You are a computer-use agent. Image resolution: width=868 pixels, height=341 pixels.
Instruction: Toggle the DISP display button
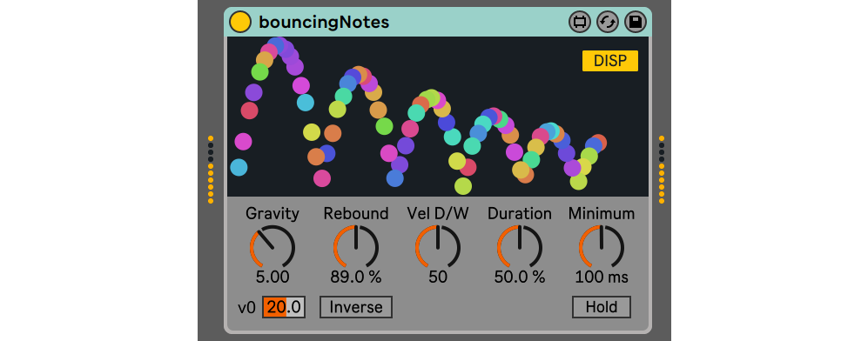coord(610,62)
